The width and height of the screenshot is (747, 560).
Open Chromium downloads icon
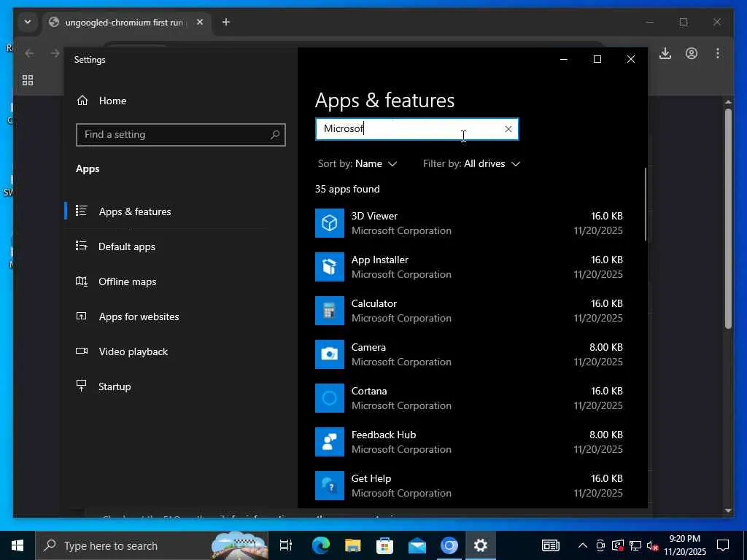[665, 53]
